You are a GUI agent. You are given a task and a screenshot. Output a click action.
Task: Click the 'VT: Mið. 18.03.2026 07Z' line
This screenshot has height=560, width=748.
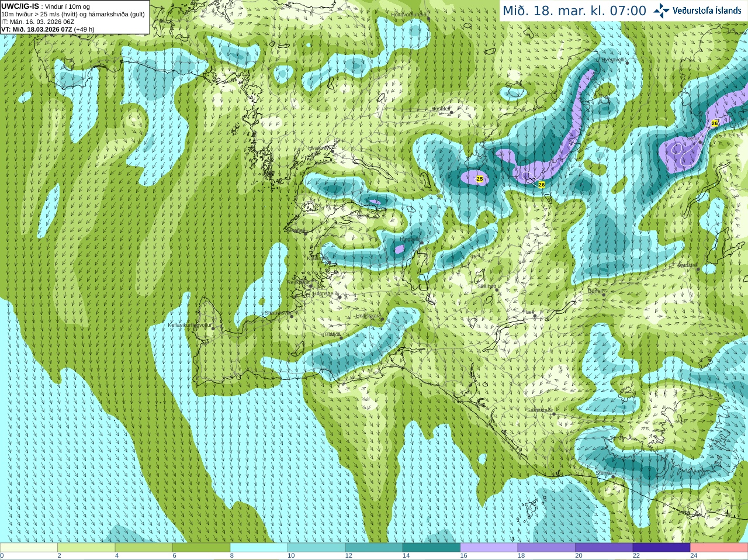coord(37,29)
